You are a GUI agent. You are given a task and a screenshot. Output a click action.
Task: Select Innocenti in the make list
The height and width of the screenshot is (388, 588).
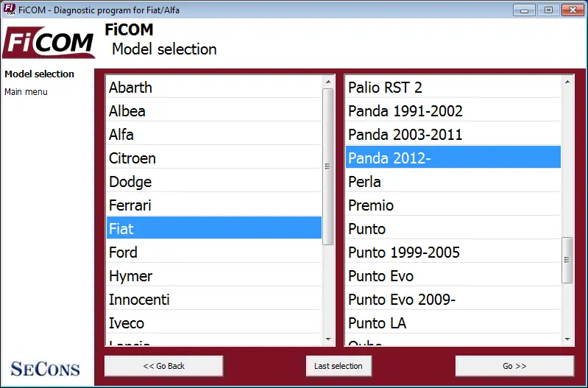[214, 300]
